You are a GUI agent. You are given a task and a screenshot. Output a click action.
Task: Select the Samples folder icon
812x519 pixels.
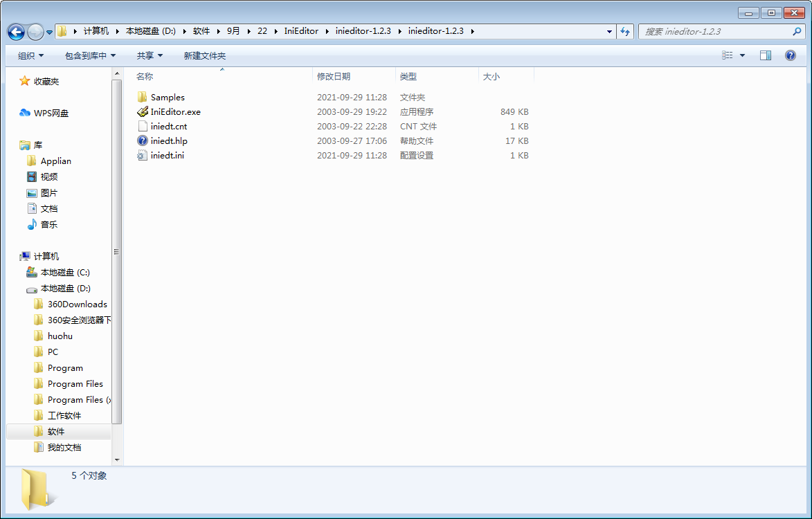(143, 98)
